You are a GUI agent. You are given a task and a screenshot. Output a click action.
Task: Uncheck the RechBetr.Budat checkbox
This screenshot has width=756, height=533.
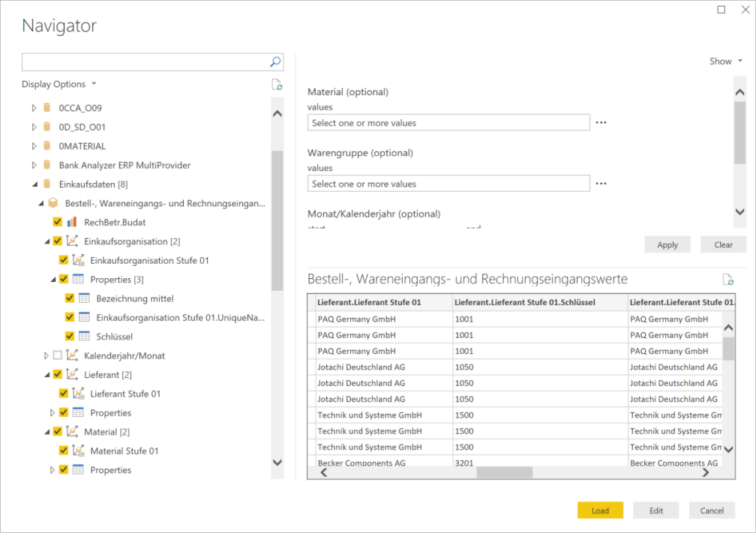pos(58,222)
